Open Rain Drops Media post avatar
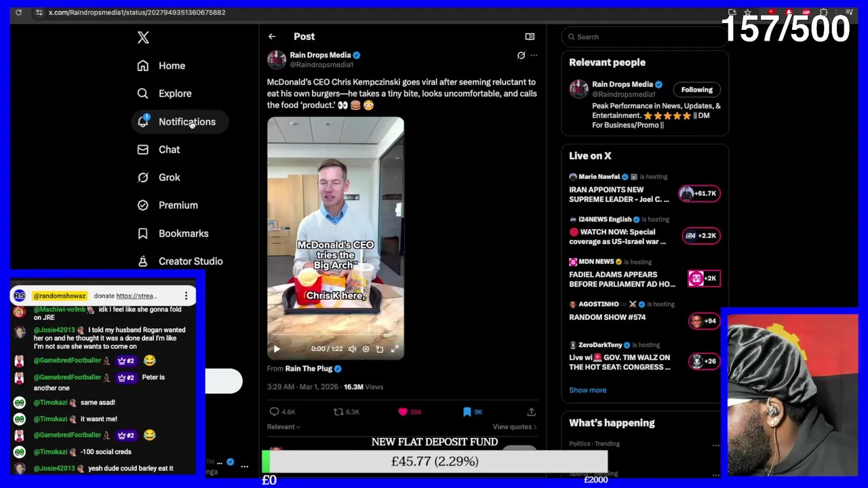The height and width of the screenshot is (488, 868). pyautogui.click(x=276, y=60)
